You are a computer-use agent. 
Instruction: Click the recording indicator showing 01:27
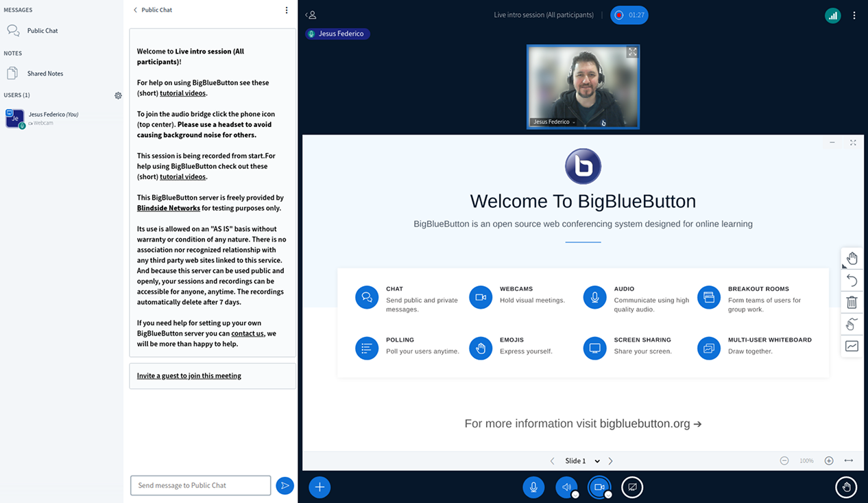629,15
